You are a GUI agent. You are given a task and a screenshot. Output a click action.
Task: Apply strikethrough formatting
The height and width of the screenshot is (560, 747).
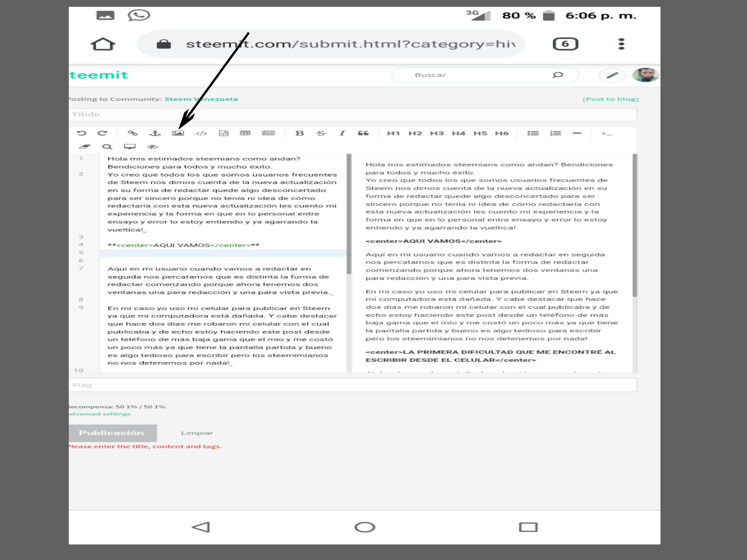[321, 133]
